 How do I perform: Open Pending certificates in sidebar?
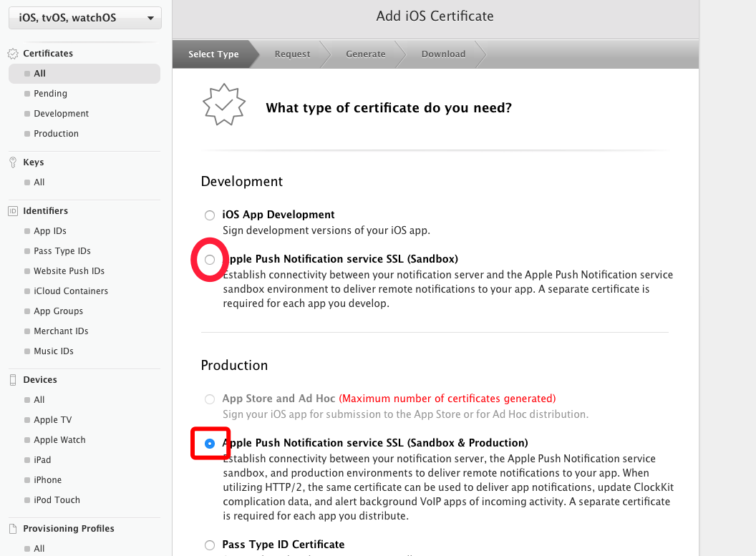50,94
